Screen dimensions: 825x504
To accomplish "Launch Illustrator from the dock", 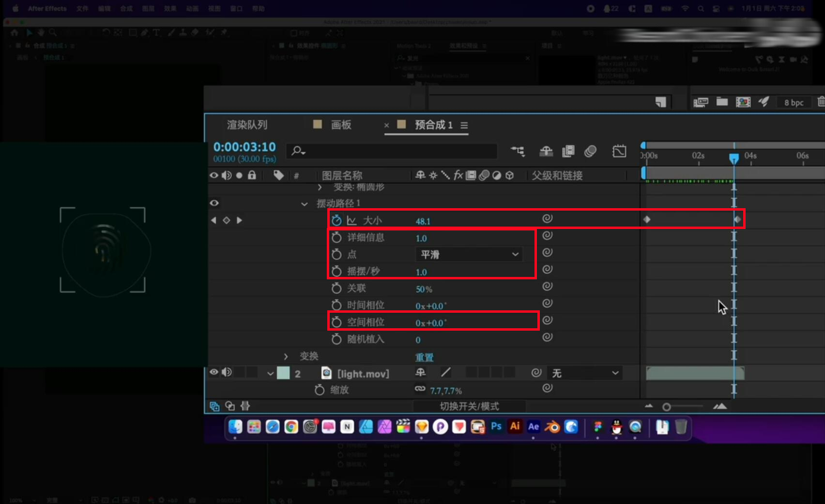I will point(515,427).
